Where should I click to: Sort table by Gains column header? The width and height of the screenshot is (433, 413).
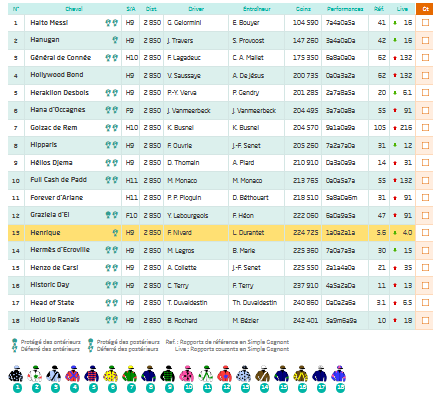coord(303,9)
